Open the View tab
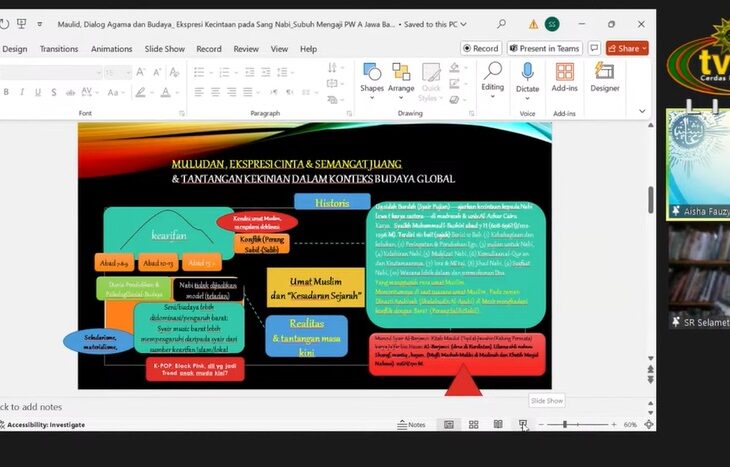 (279, 49)
